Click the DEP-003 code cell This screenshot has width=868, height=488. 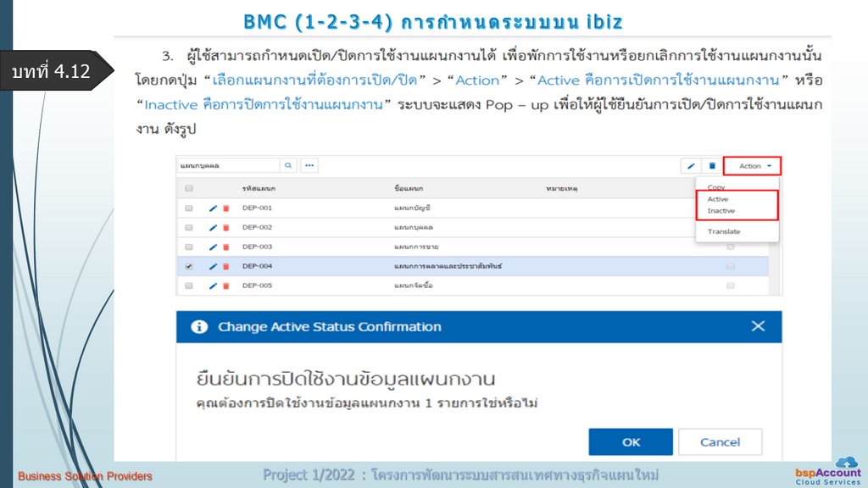pyautogui.click(x=257, y=247)
